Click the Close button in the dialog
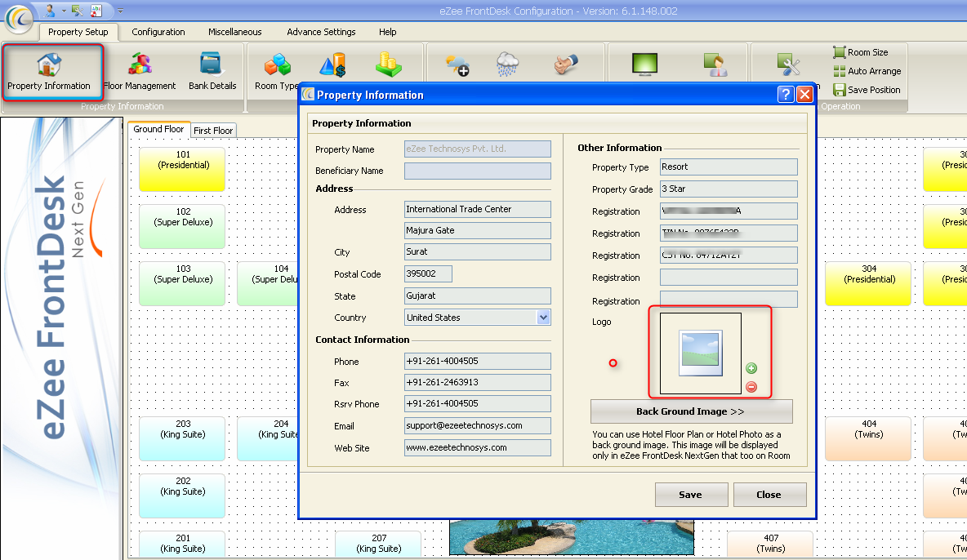Viewport: 967px width, 560px height. [769, 495]
